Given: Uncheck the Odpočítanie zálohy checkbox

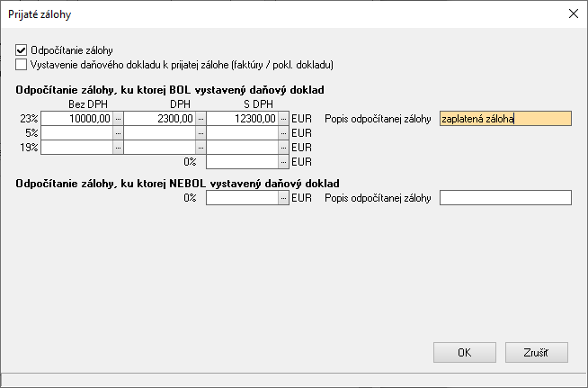Looking at the screenshot, I should point(22,51).
